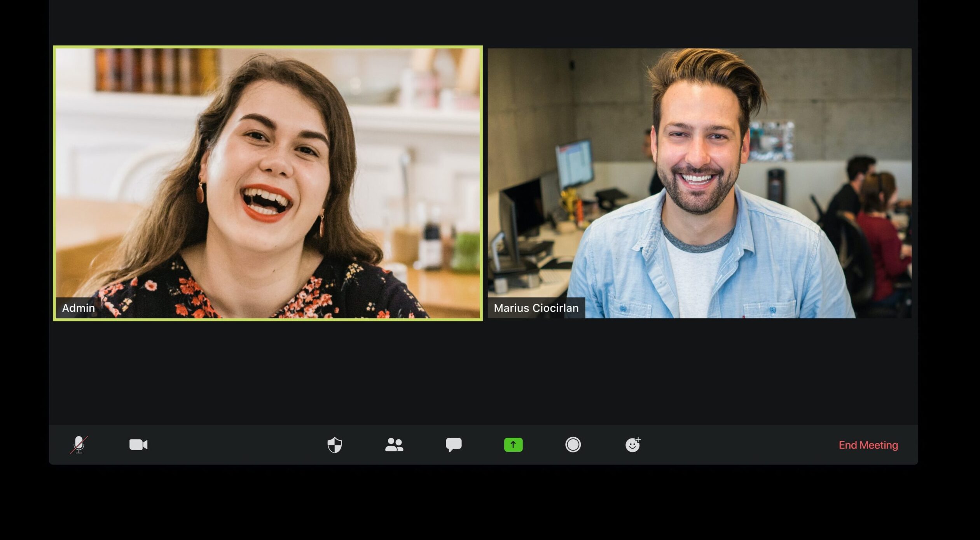
Task: Click the Marius Ciocirlan name label
Action: [x=536, y=308]
